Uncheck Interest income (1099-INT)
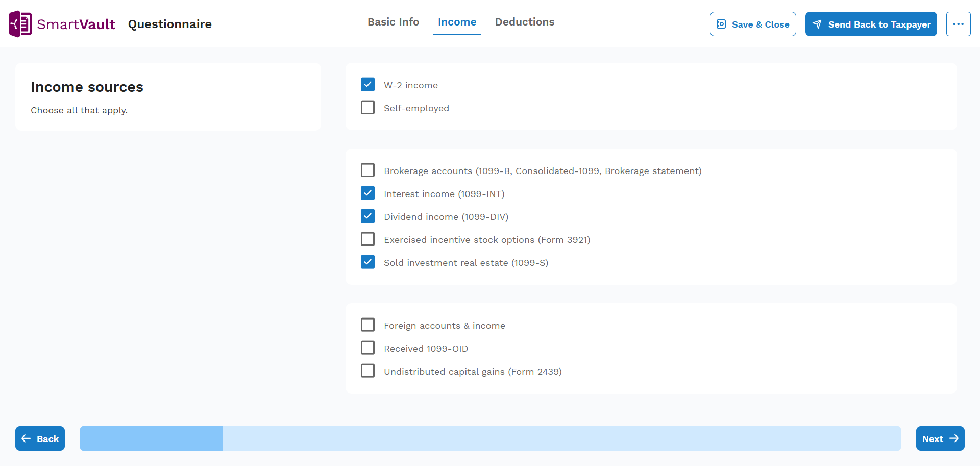This screenshot has width=980, height=466. pos(367,193)
